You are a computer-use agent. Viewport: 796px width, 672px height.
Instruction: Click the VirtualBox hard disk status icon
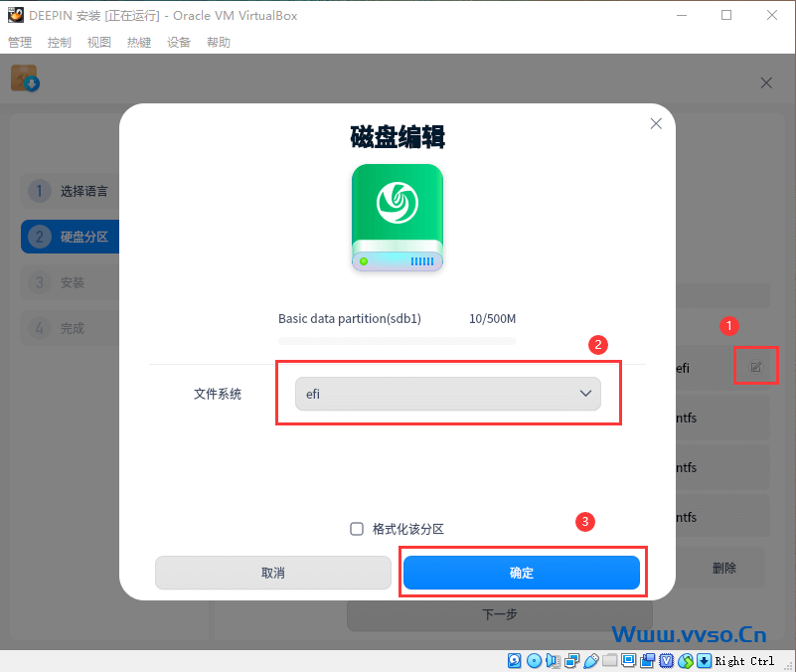click(x=515, y=660)
